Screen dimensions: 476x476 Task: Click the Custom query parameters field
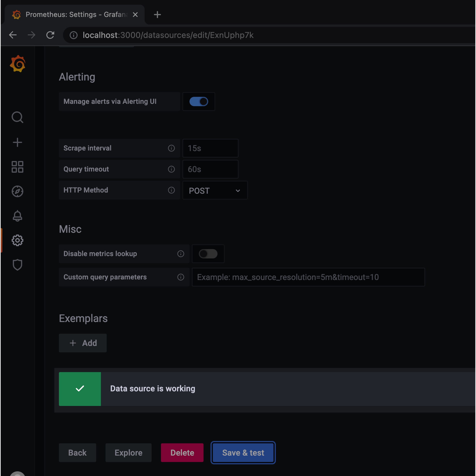coord(308,277)
